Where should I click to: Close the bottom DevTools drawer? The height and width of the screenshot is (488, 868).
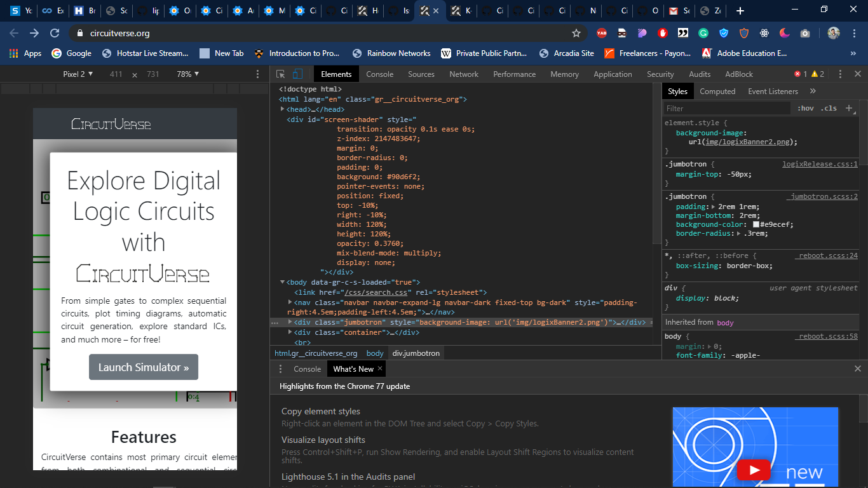858,369
